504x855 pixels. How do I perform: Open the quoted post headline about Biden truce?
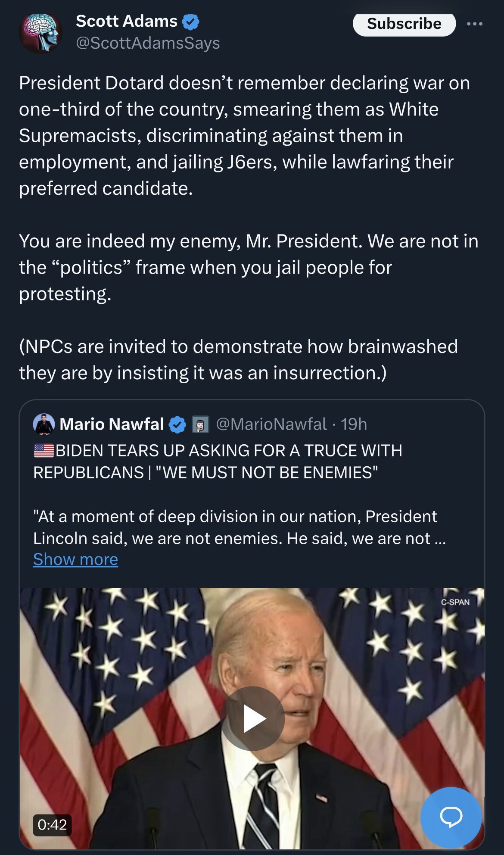pyautogui.click(x=218, y=462)
